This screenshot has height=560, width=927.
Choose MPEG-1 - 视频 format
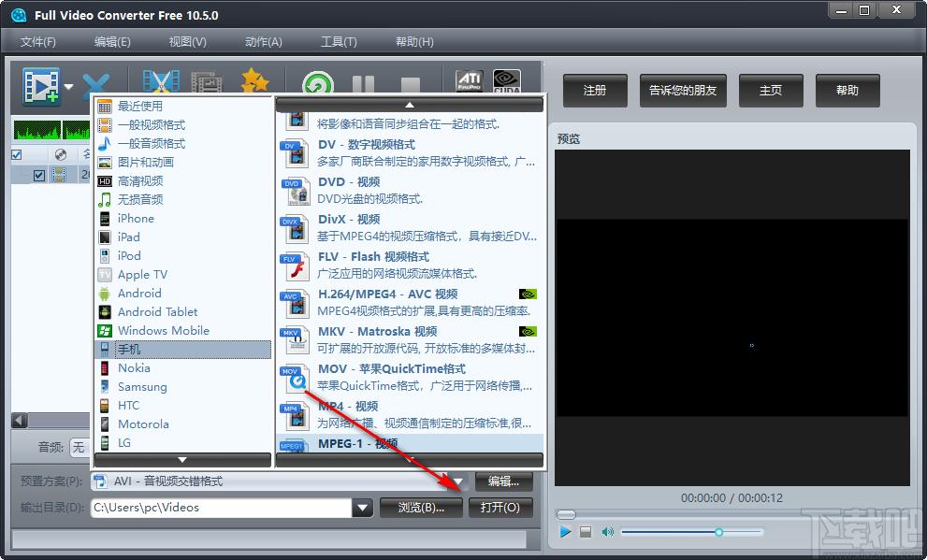pos(410,444)
